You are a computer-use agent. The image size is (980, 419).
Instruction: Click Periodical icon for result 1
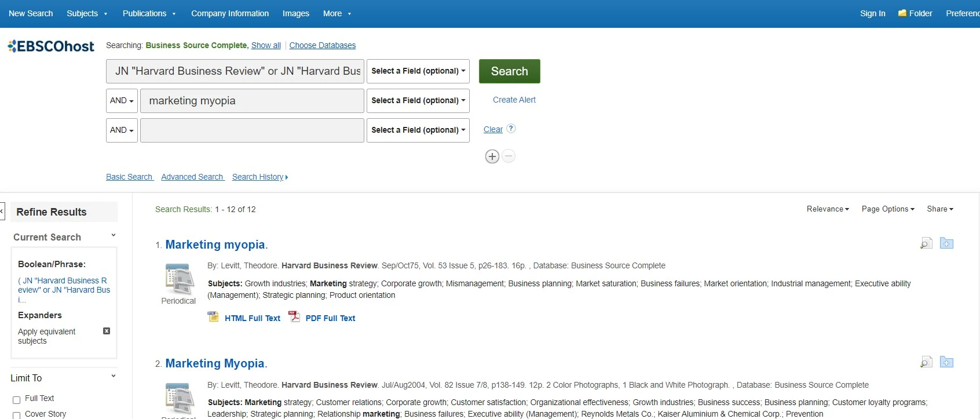pos(178,279)
